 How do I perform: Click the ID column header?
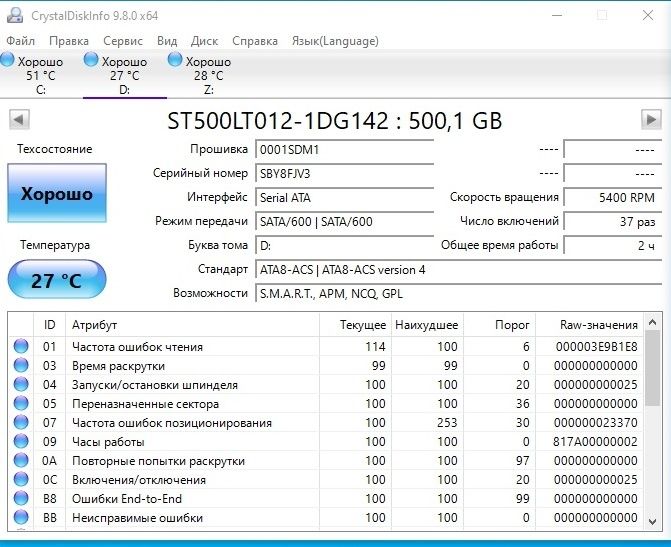49,325
